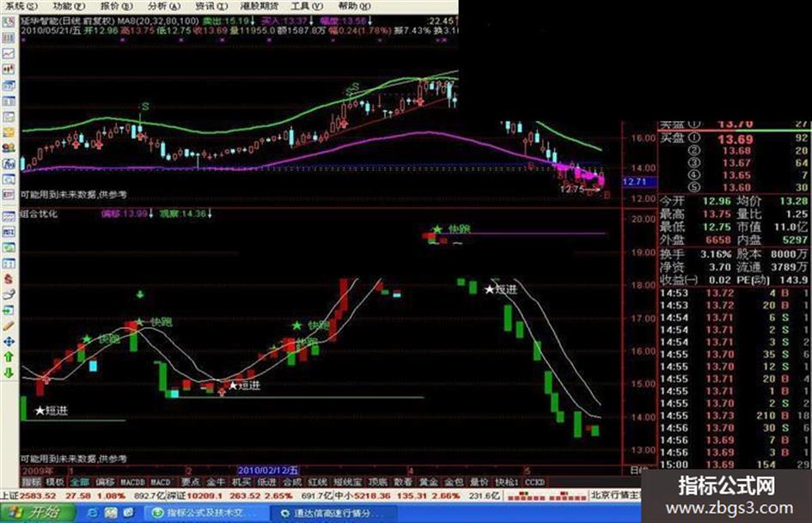Click the boxed text label icon in left toolbar
The height and width of the screenshot is (523, 812).
[x=9, y=195]
